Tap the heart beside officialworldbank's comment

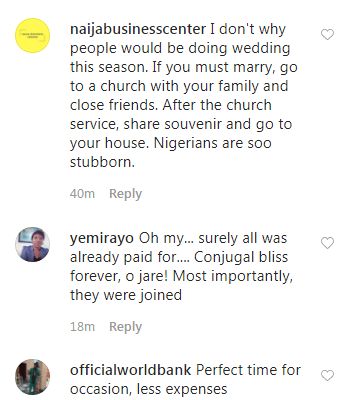pyautogui.click(x=327, y=375)
